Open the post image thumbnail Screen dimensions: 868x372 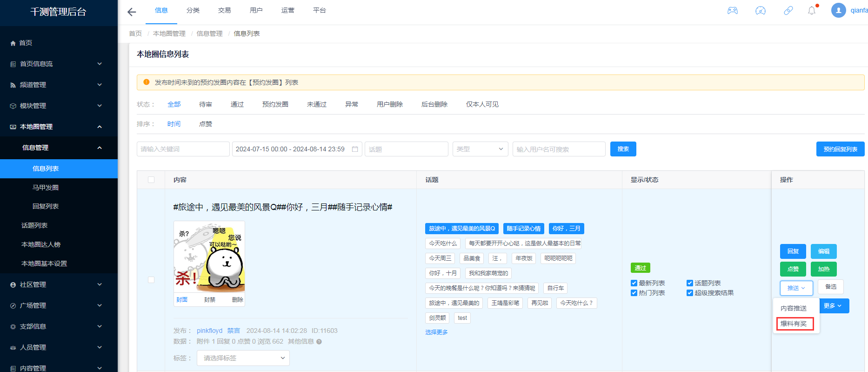209,257
